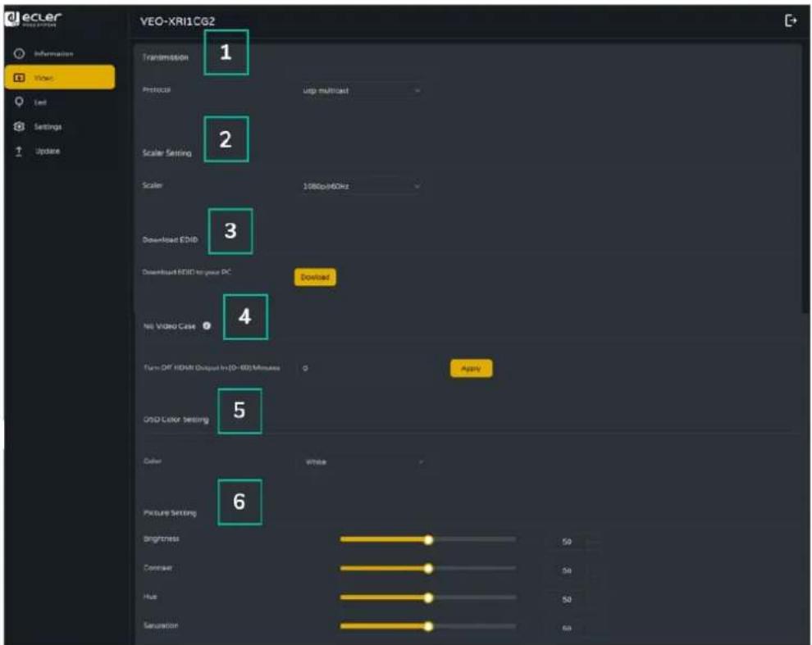The image size is (812, 645).
Task: Click the OSD Color Setting heading
Action: tap(176, 420)
